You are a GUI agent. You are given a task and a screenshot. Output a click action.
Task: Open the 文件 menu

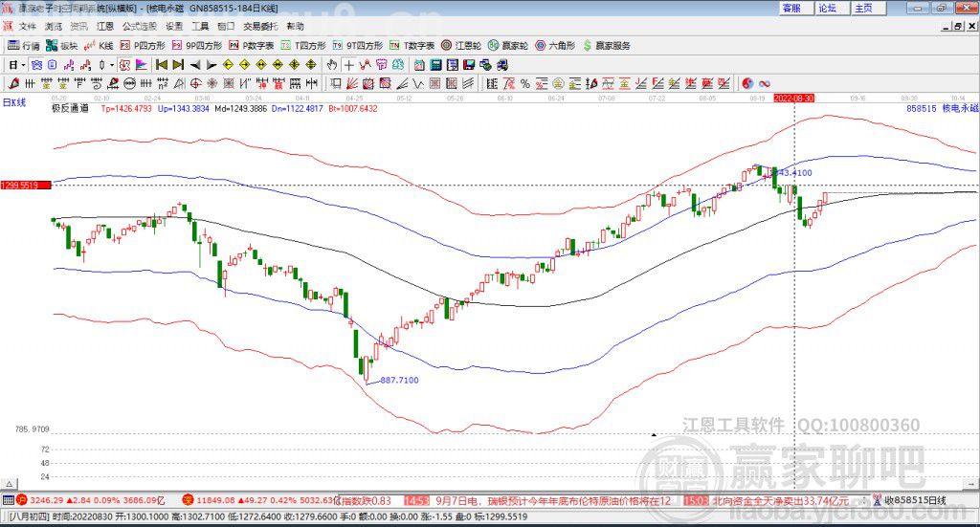28,26
